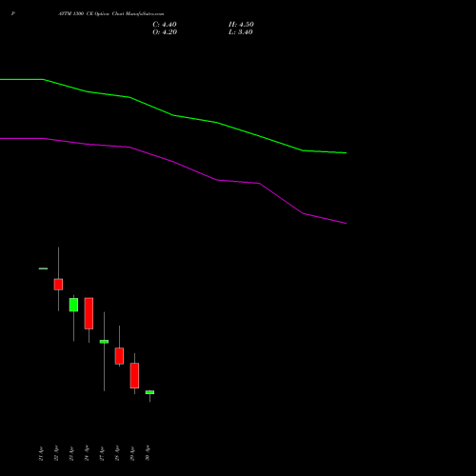Image resolution: width=476 pixels, height=476 pixels.
Task: Click the 24 Apr date axis label
Action: click(87, 453)
